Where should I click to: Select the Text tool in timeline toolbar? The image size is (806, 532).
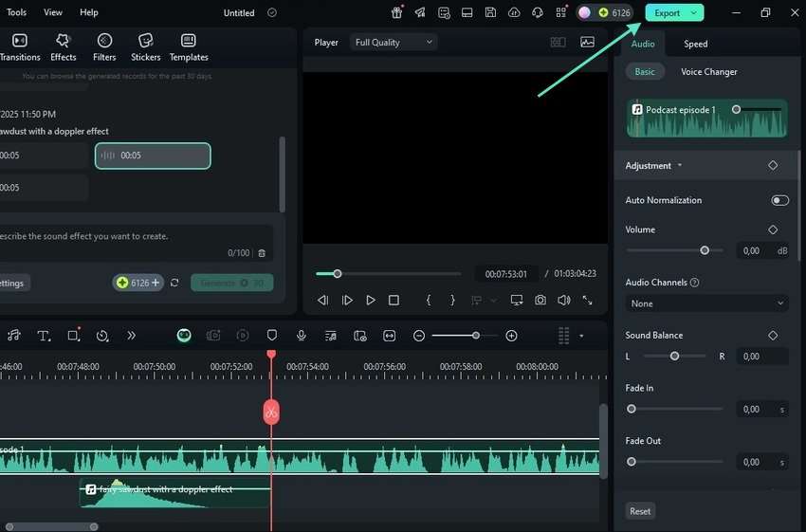(x=44, y=336)
